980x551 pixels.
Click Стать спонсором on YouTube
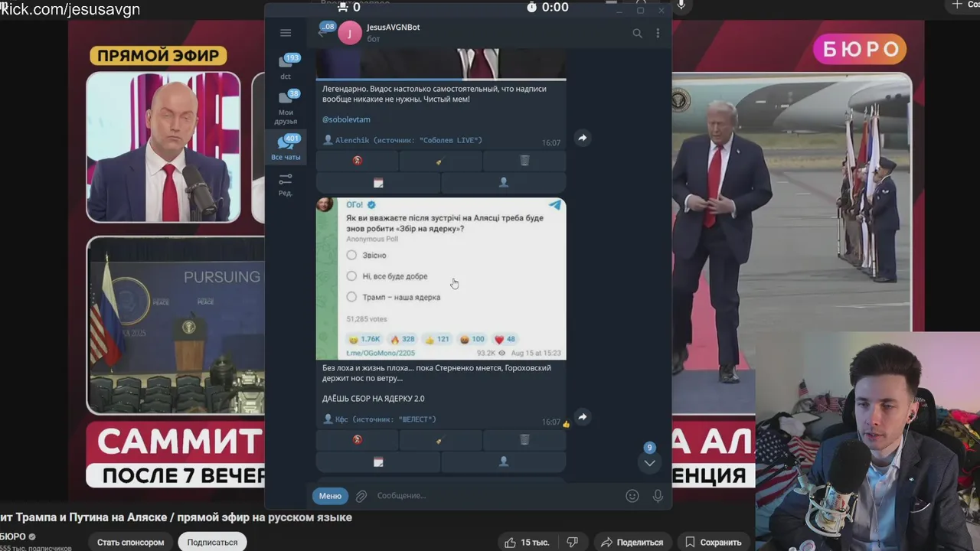click(130, 542)
